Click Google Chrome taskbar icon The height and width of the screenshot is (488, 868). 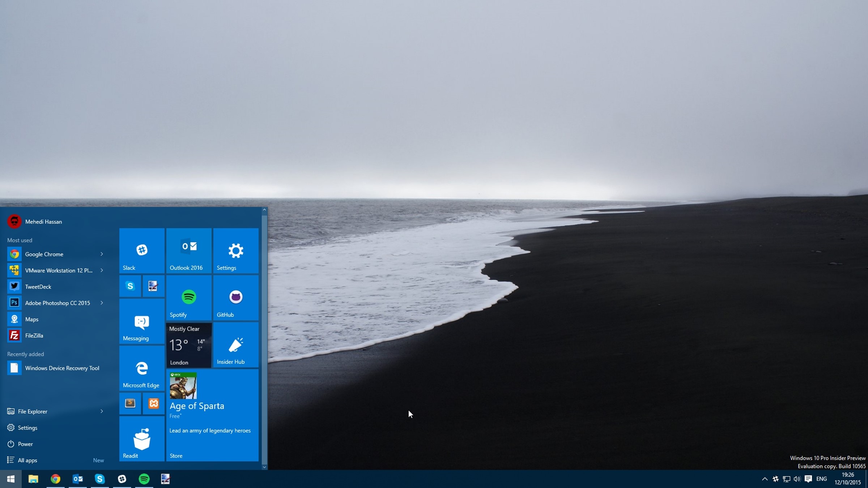[x=55, y=479]
